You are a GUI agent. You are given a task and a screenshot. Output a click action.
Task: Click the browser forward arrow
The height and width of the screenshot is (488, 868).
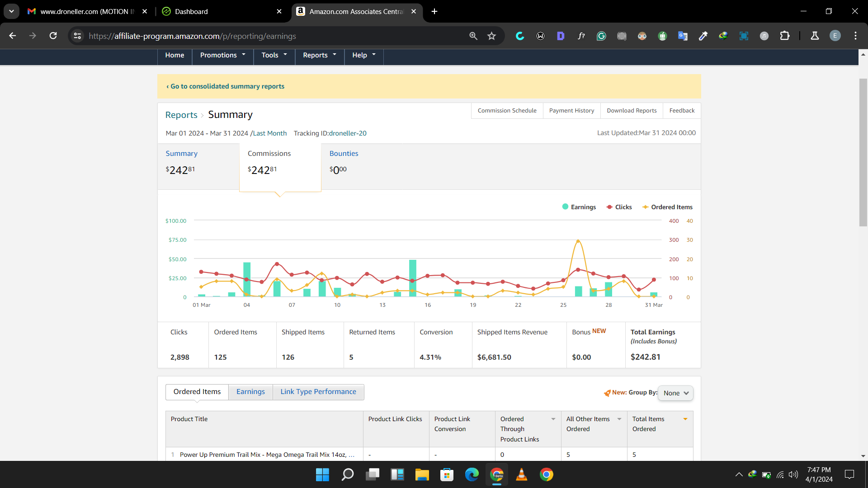point(33,36)
